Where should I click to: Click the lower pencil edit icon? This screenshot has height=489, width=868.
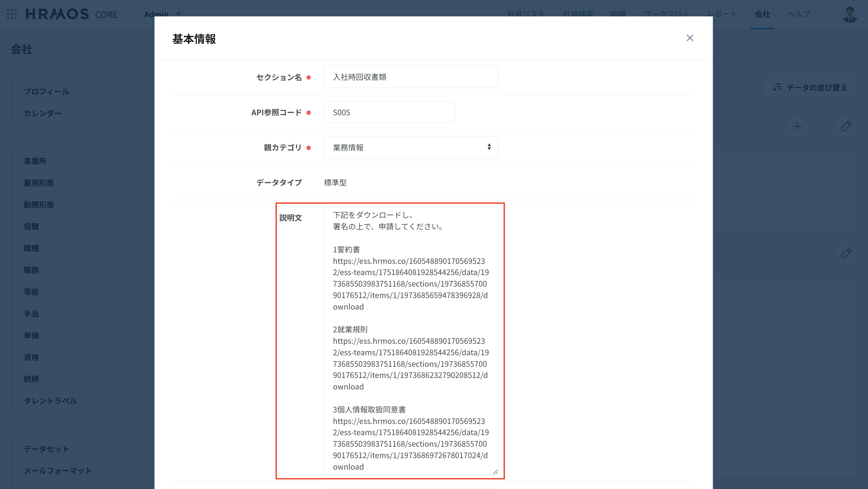[846, 253]
